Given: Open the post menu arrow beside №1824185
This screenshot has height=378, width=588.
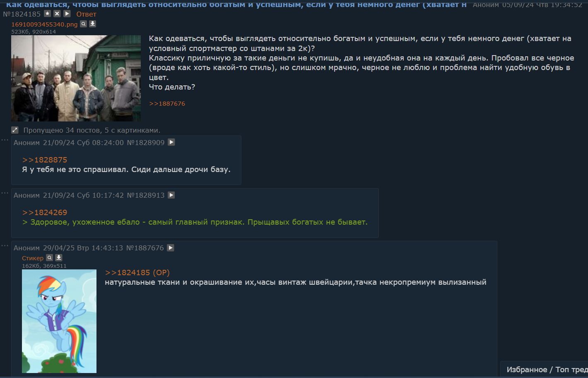Looking at the screenshot, I should pyautogui.click(x=67, y=14).
